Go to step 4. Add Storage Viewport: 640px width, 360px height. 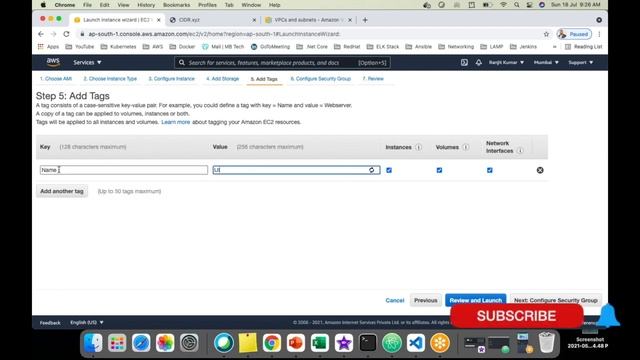point(222,78)
